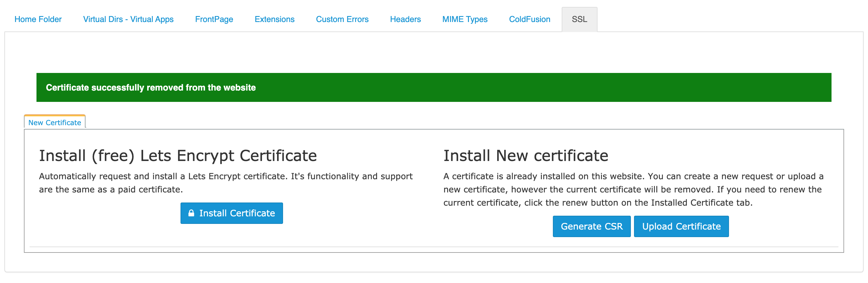Click the paragraph about current certificate removal
868x283 pixels.
pyautogui.click(x=633, y=189)
